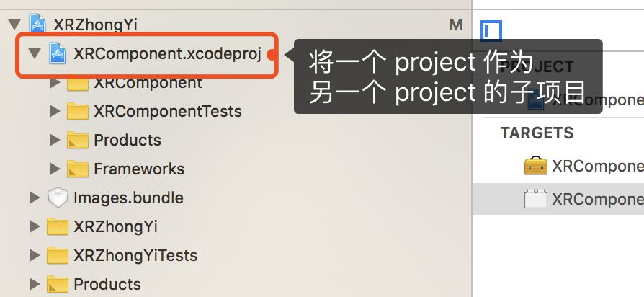
Task: Click the XRZhongYi project file icon
Action: tap(37, 23)
